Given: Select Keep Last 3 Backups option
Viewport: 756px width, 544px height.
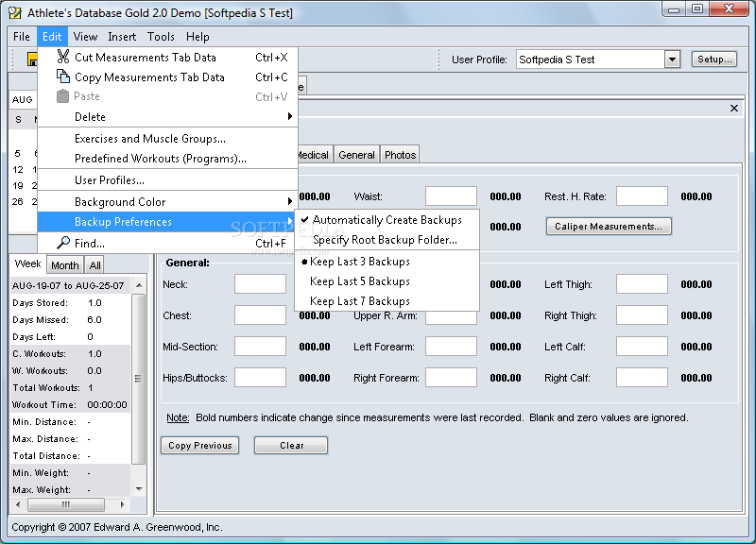Looking at the screenshot, I should pyautogui.click(x=387, y=262).
